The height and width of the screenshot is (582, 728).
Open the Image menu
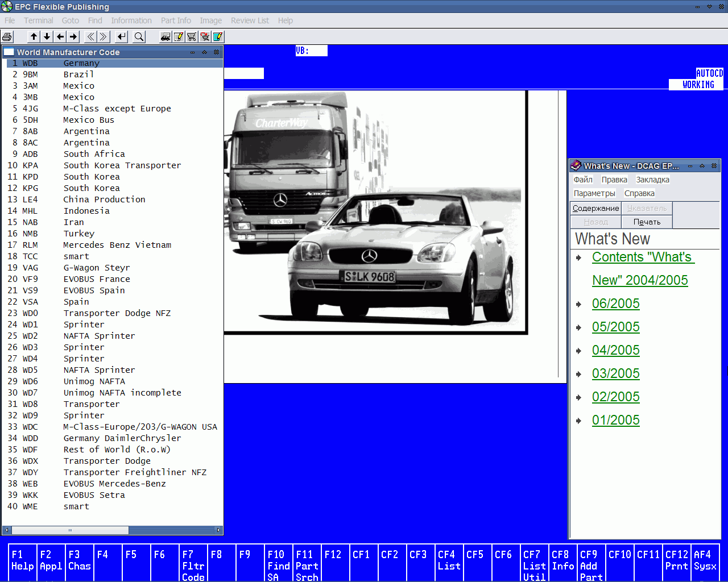(x=211, y=20)
